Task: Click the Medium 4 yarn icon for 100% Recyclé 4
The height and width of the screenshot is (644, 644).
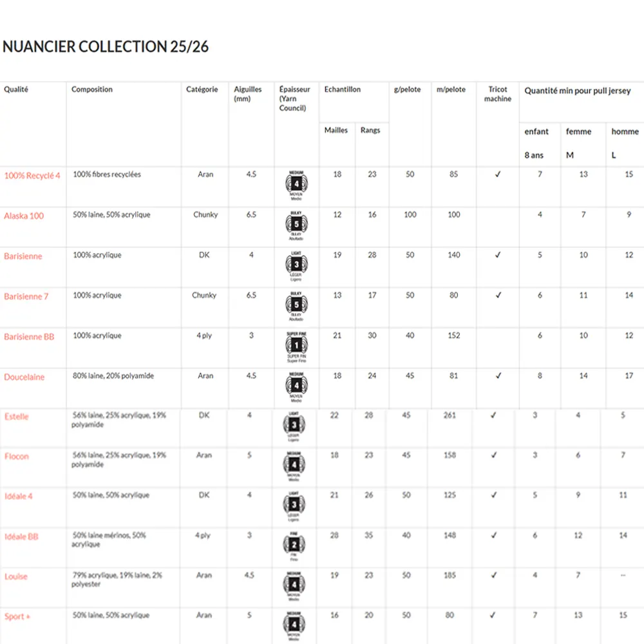Action: click(296, 185)
